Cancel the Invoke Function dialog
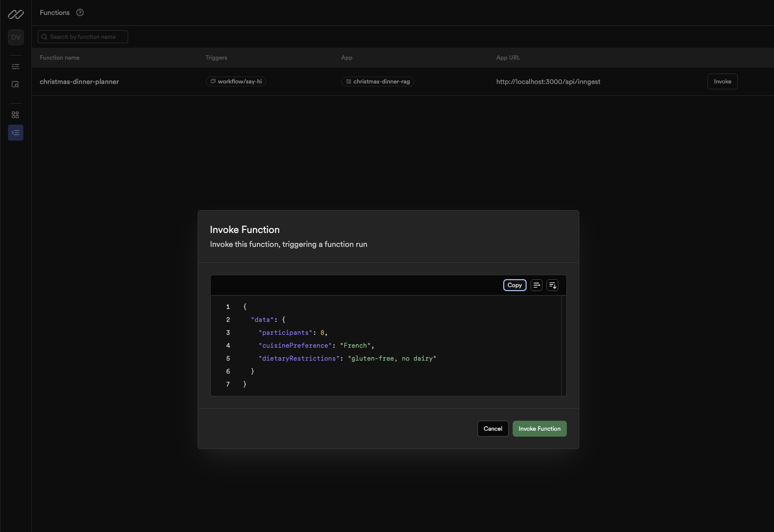 click(493, 429)
